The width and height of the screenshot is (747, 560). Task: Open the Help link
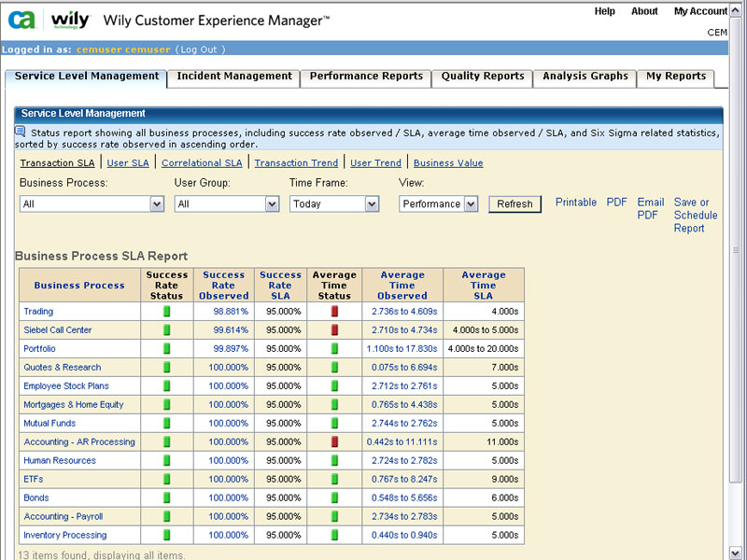(604, 11)
